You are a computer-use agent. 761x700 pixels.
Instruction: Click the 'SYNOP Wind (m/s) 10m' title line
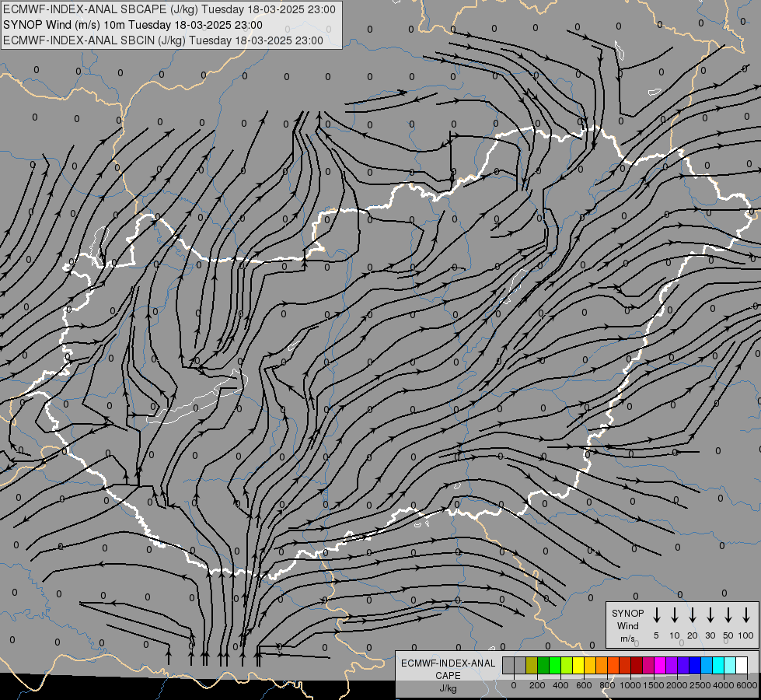click(132, 25)
